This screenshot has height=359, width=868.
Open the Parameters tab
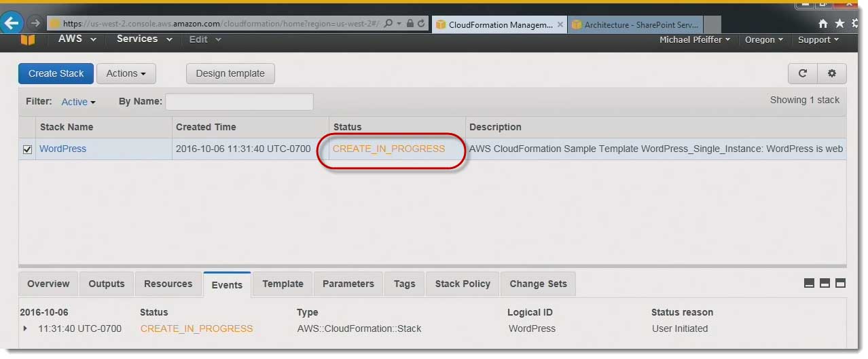tap(348, 284)
